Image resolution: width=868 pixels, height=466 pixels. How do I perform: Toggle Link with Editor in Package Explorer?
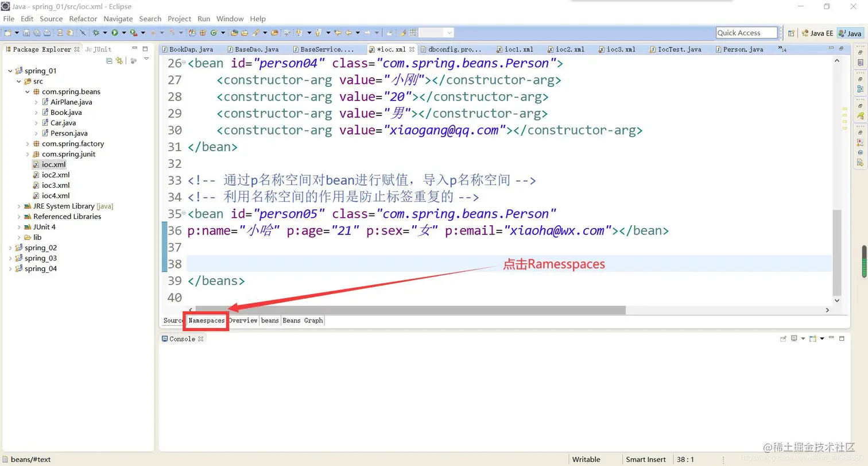pos(119,60)
